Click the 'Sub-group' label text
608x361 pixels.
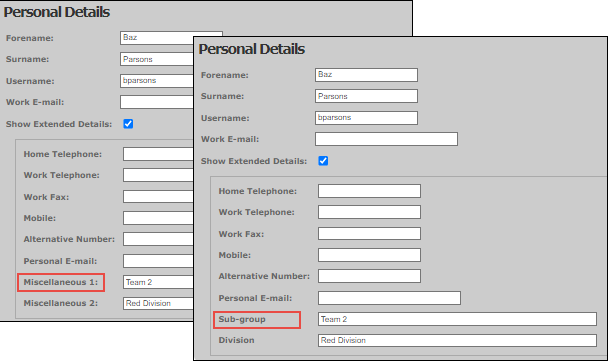(x=242, y=320)
